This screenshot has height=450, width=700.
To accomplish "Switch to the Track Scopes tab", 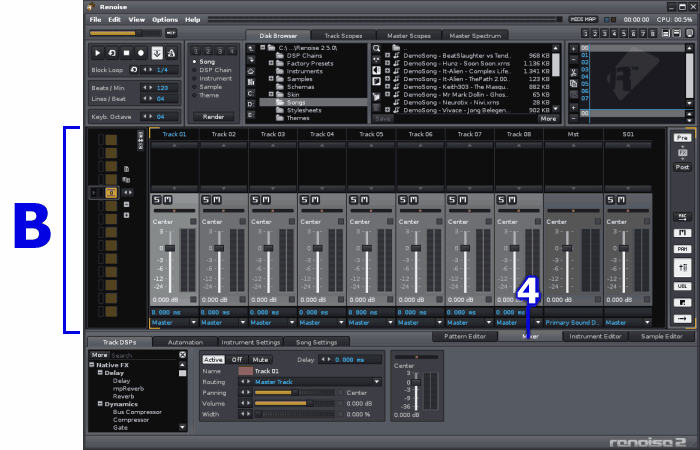I will (343, 36).
